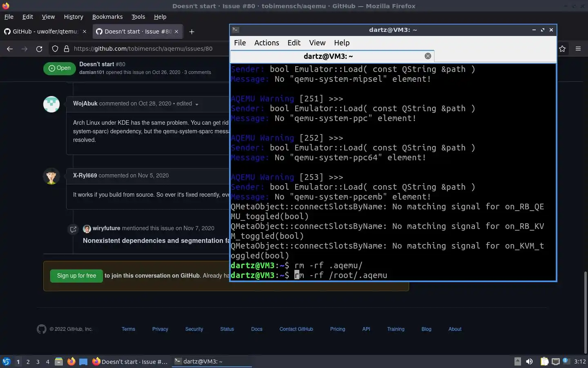The height and width of the screenshot is (368, 588).
Task: Close the dartz@VM3 terminal tab
Action: point(428,56)
